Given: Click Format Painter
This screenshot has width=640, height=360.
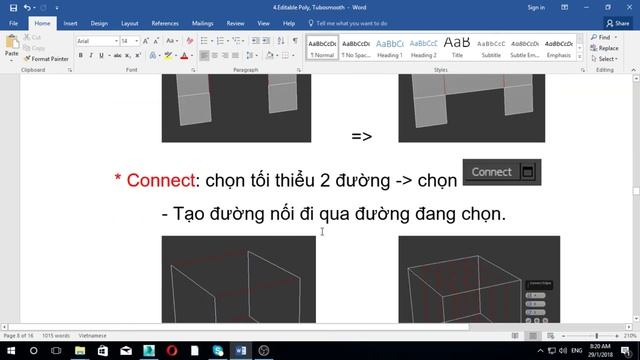Looking at the screenshot, I should click(x=46, y=59).
